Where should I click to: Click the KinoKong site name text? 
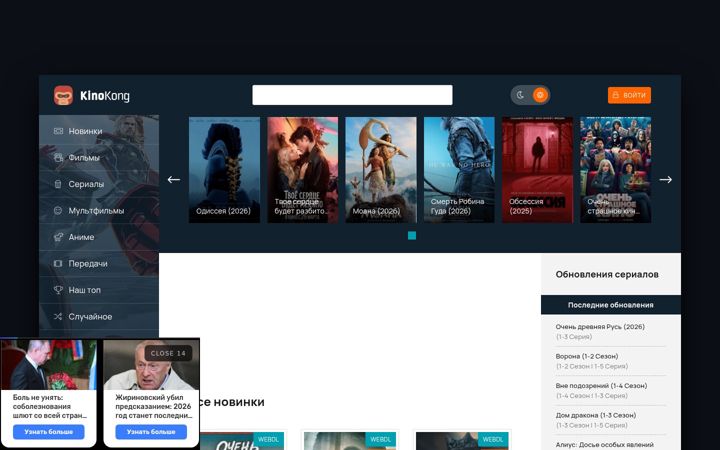[x=105, y=96]
